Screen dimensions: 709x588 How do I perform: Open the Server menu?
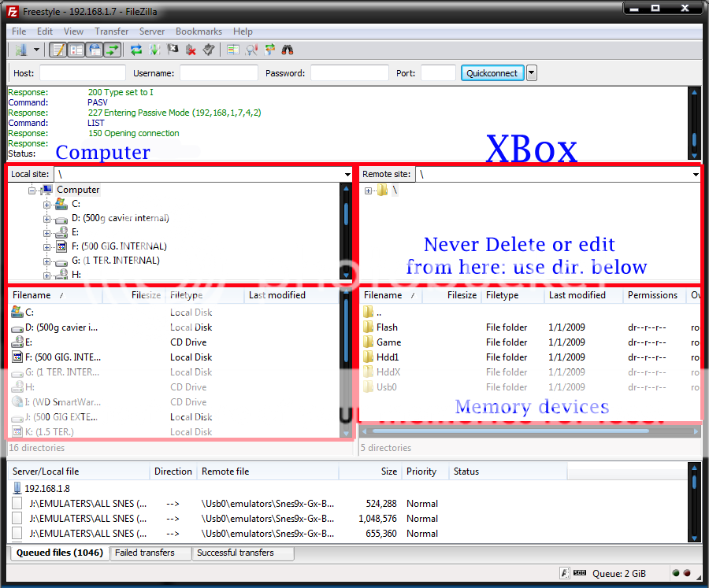pyautogui.click(x=152, y=31)
